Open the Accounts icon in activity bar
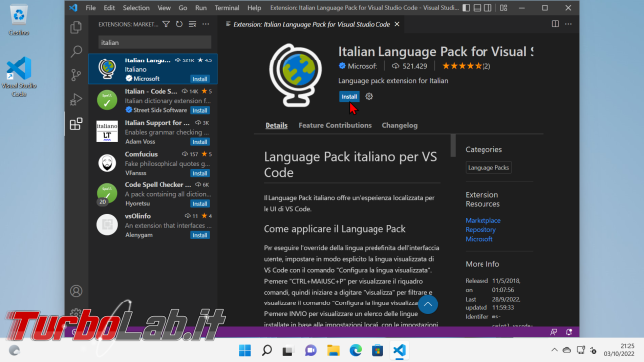This screenshot has width=644, height=362. point(76,291)
